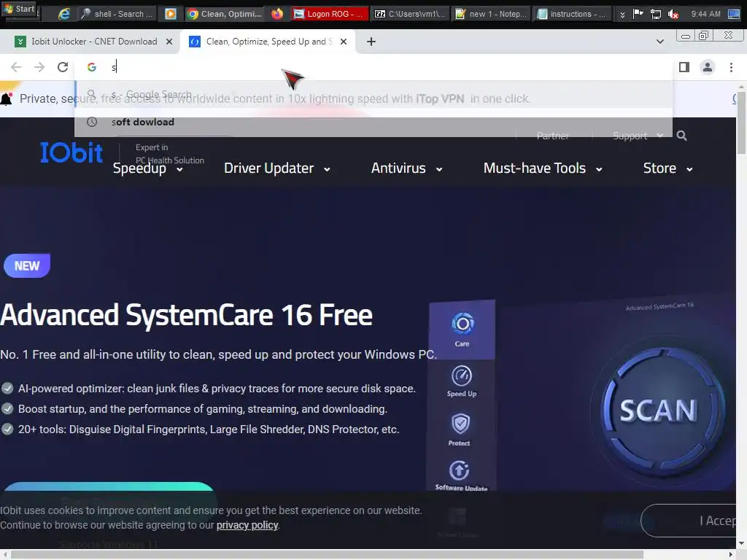Switch to instructions taskbar window
The width and height of the screenshot is (747, 560).
click(x=572, y=14)
